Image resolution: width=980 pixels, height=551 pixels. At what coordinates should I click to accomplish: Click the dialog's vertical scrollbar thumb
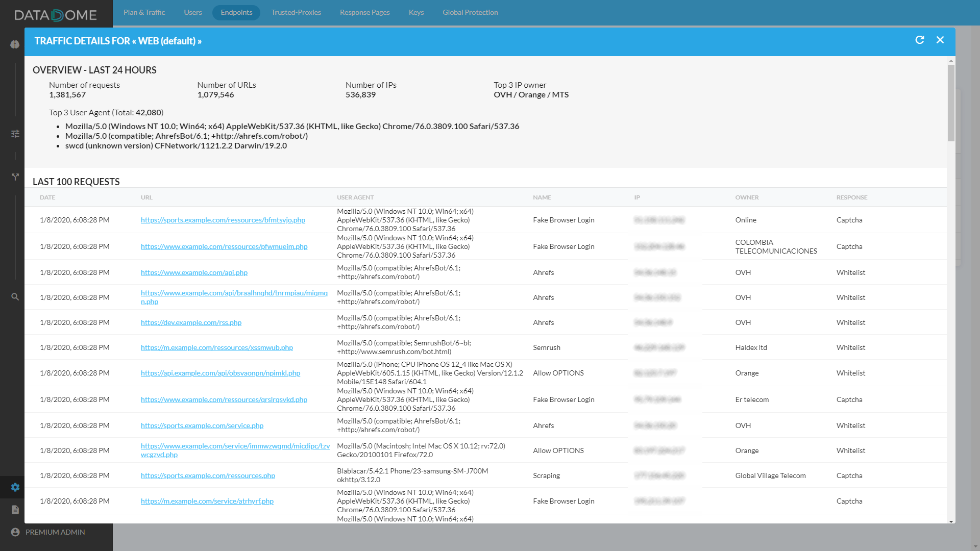coord(951,102)
